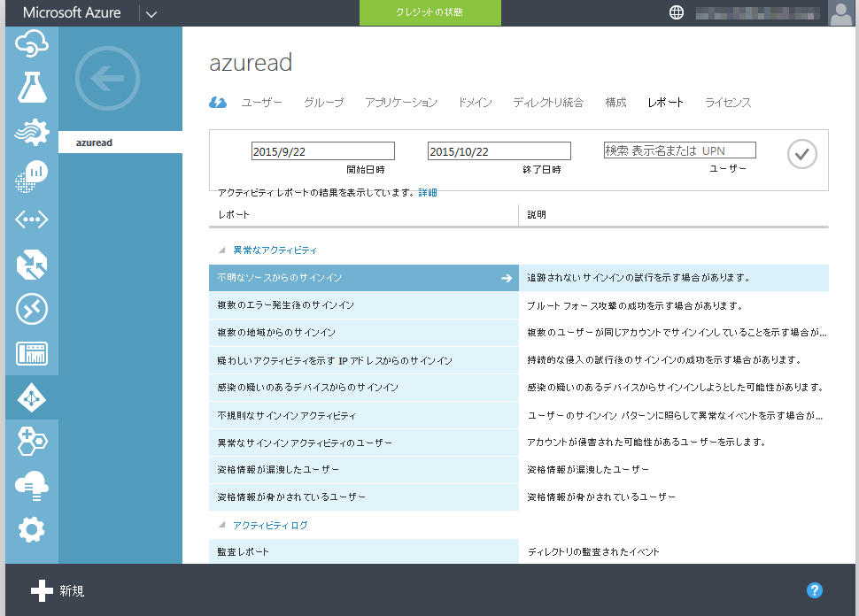Click the large back arrow above azuread
The width and height of the screenshot is (859, 616).
106,78
